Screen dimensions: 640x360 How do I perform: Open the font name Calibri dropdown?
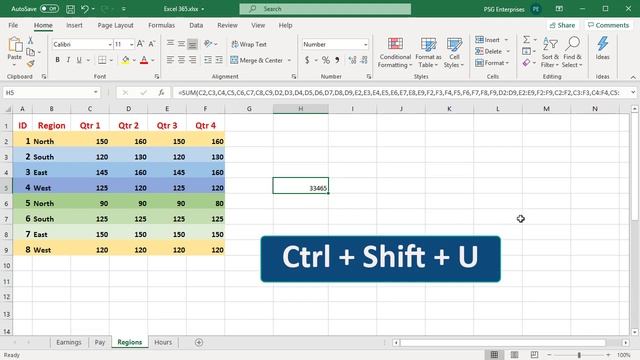click(110, 44)
